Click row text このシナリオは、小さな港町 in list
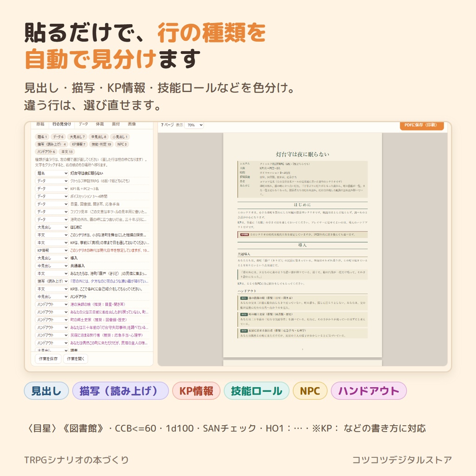 pos(108,235)
